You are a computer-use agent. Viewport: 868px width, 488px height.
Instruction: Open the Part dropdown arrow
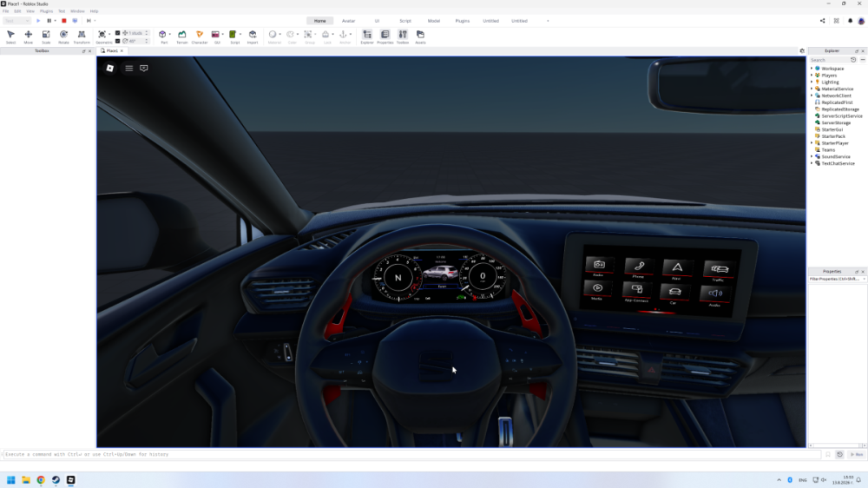pyautogui.click(x=169, y=35)
